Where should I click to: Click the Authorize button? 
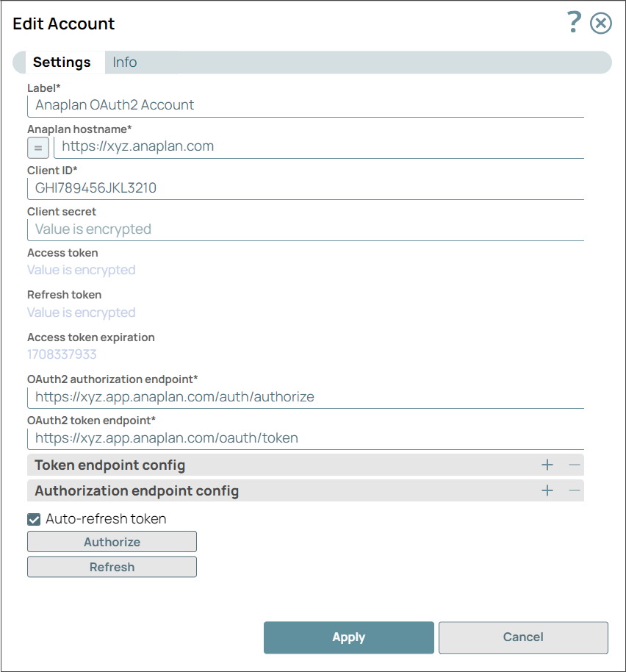coord(112,541)
